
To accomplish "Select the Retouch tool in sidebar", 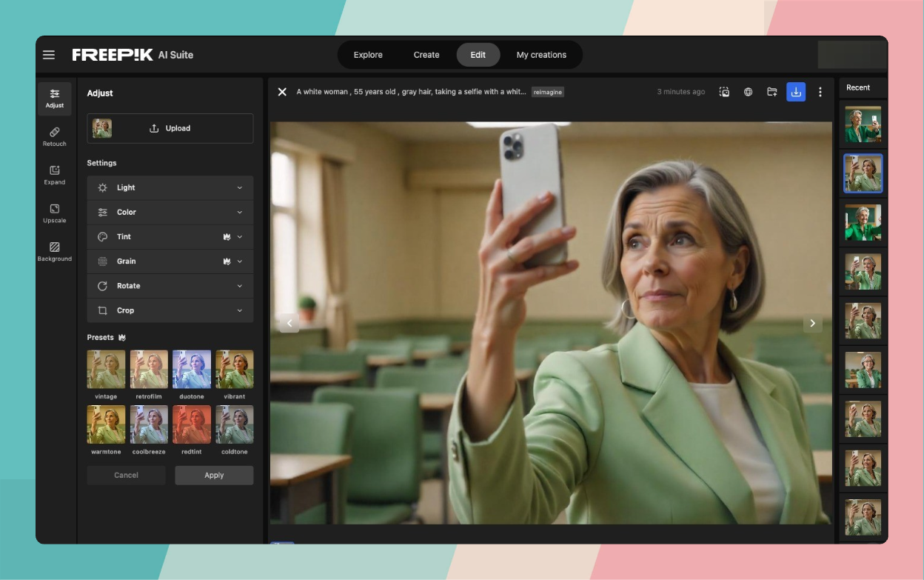I will (x=55, y=136).
